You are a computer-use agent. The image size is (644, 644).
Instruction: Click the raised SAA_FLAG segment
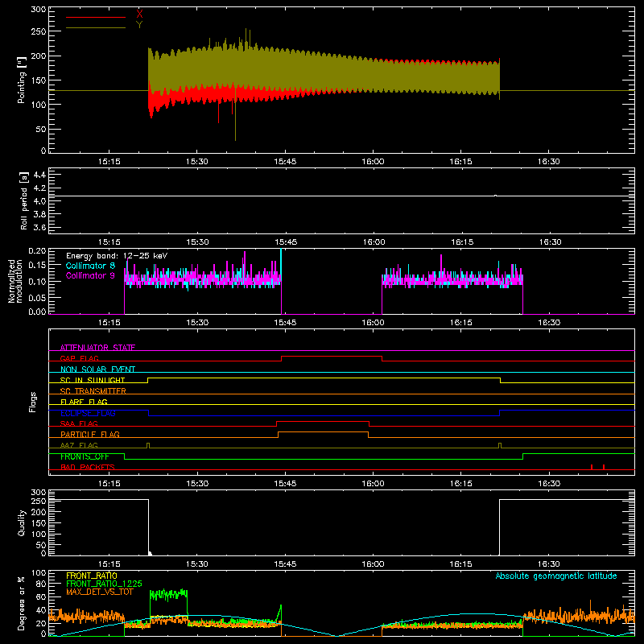[x=323, y=422]
